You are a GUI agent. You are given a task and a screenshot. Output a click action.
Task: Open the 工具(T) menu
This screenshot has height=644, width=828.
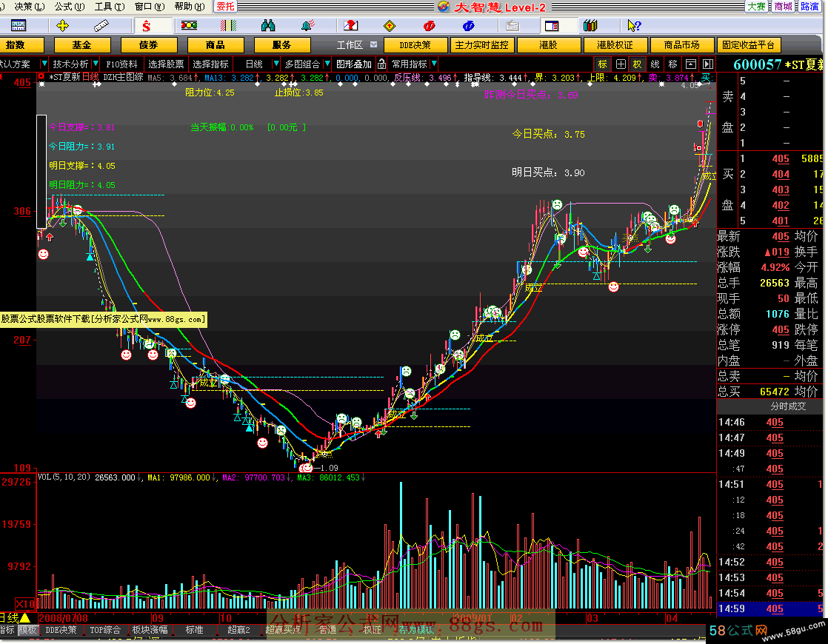[110, 7]
